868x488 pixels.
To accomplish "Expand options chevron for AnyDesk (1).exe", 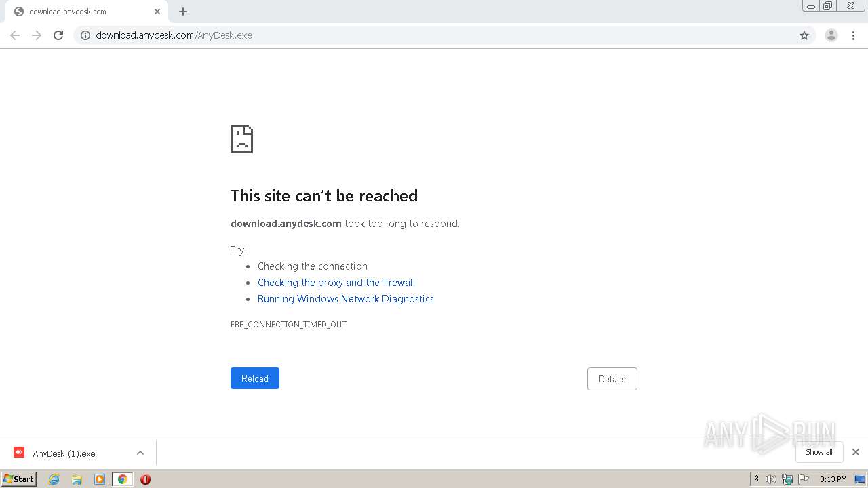I will tap(140, 453).
